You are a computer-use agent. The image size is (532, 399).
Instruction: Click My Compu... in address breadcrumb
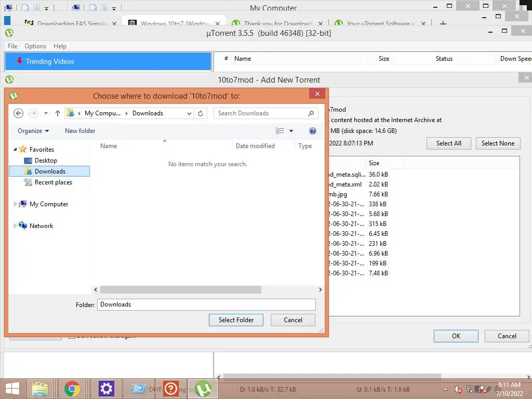(x=102, y=113)
